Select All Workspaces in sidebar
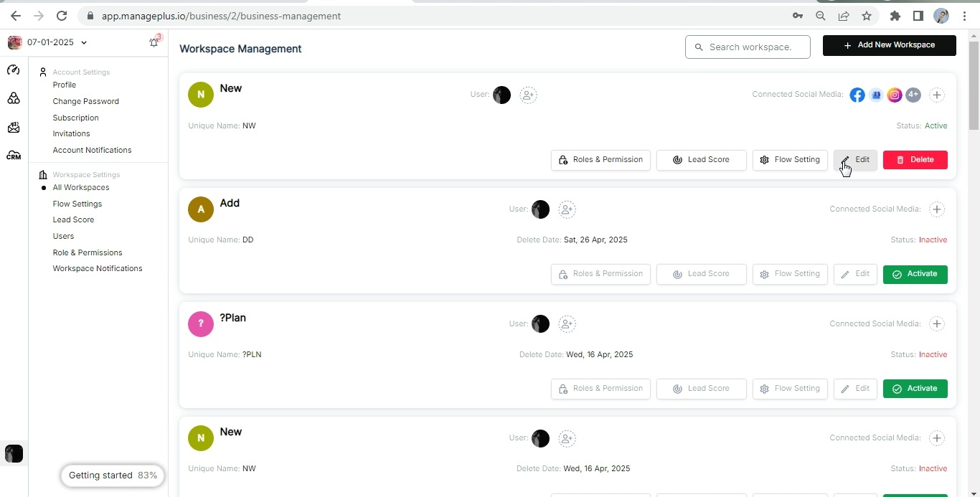 (x=81, y=187)
